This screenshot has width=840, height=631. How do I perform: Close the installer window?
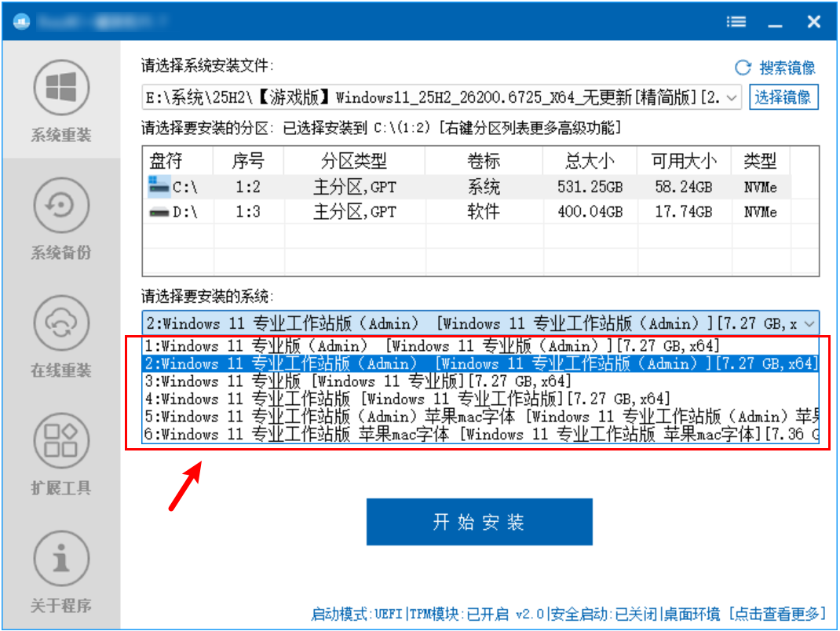pos(814,21)
